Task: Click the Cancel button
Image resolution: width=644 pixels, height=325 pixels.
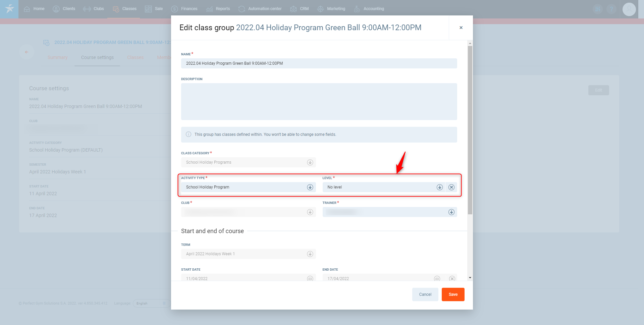Action: [x=425, y=294]
